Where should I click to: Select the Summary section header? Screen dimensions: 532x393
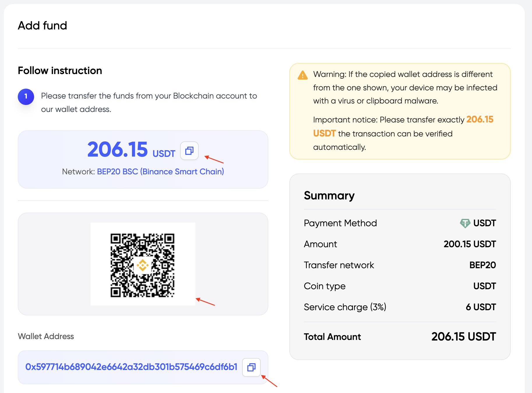329,196
